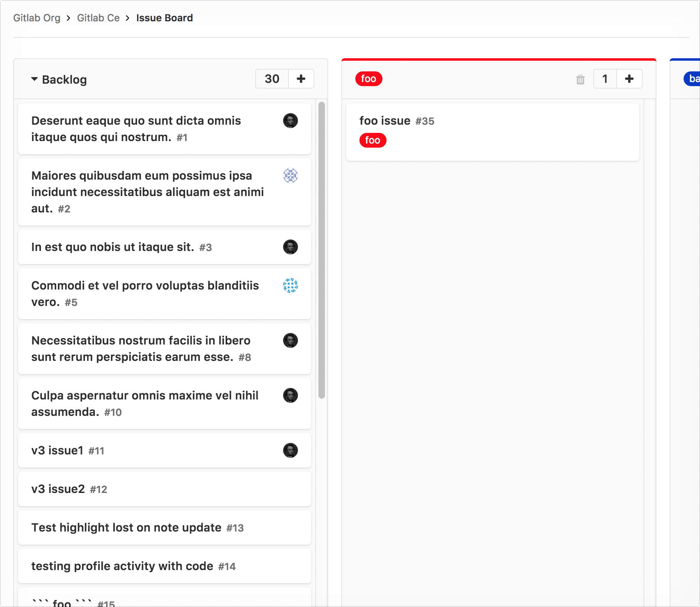Viewport: 700px width, 607px height.
Task: Open assignee avatar on issue #2
Action: pos(290,176)
